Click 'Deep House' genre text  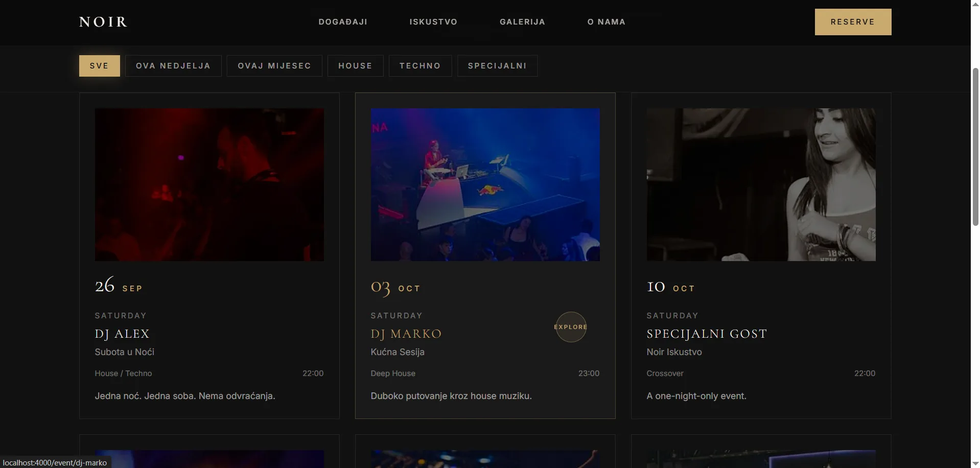tap(393, 373)
